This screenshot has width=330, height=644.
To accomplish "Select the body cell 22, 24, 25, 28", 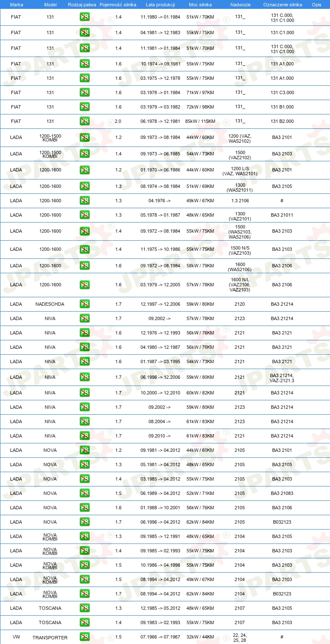I will tap(240, 638).
